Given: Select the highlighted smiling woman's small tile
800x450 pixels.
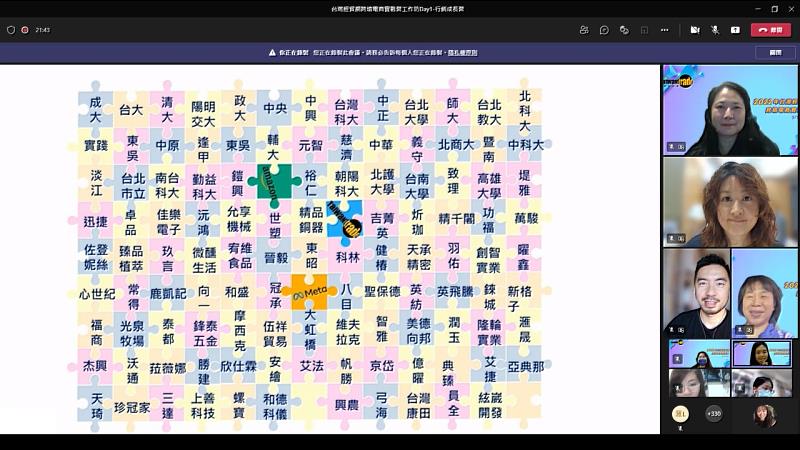Looking at the screenshot, I should click(762, 354).
